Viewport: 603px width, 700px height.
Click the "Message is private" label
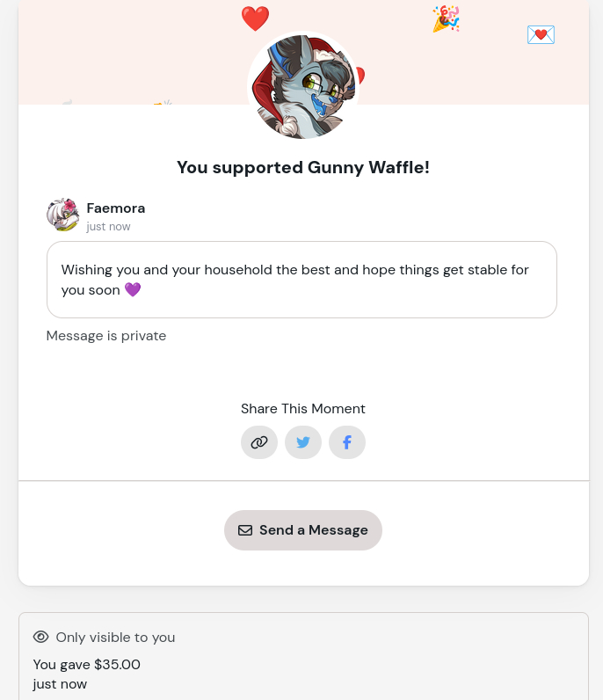pos(106,336)
